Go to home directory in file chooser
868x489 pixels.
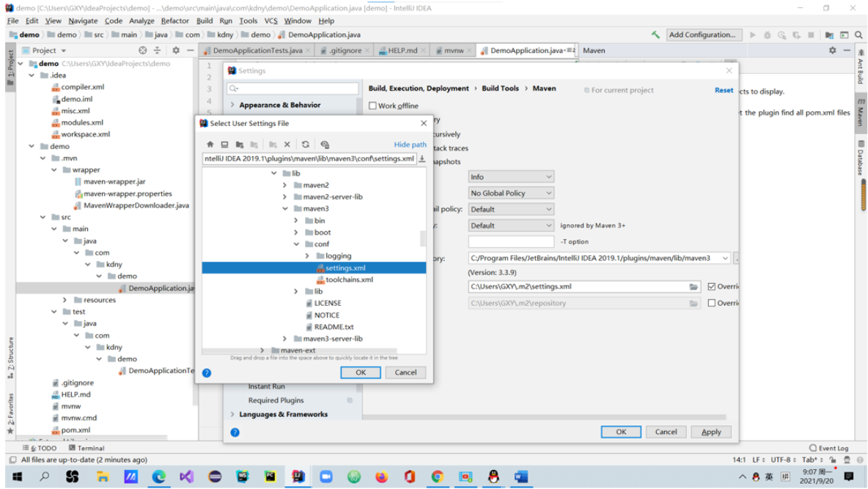(210, 144)
